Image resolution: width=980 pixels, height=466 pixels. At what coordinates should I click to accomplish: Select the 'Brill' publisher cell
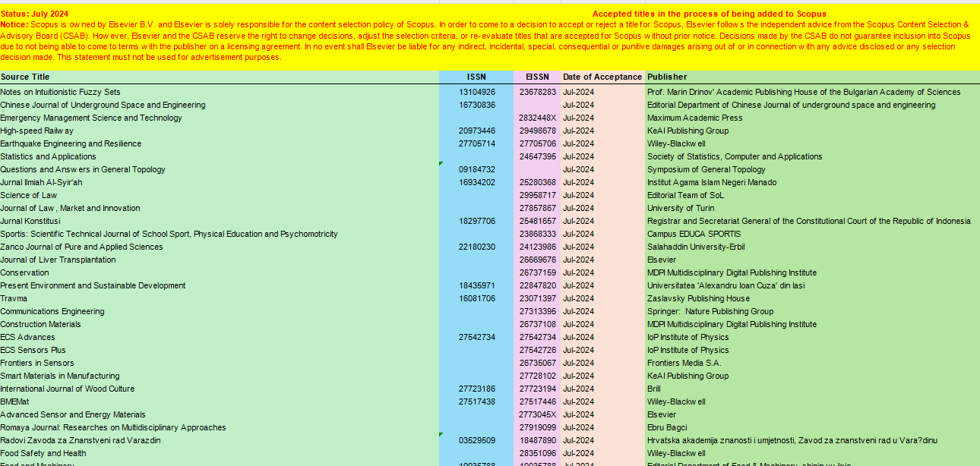point(812,389)
